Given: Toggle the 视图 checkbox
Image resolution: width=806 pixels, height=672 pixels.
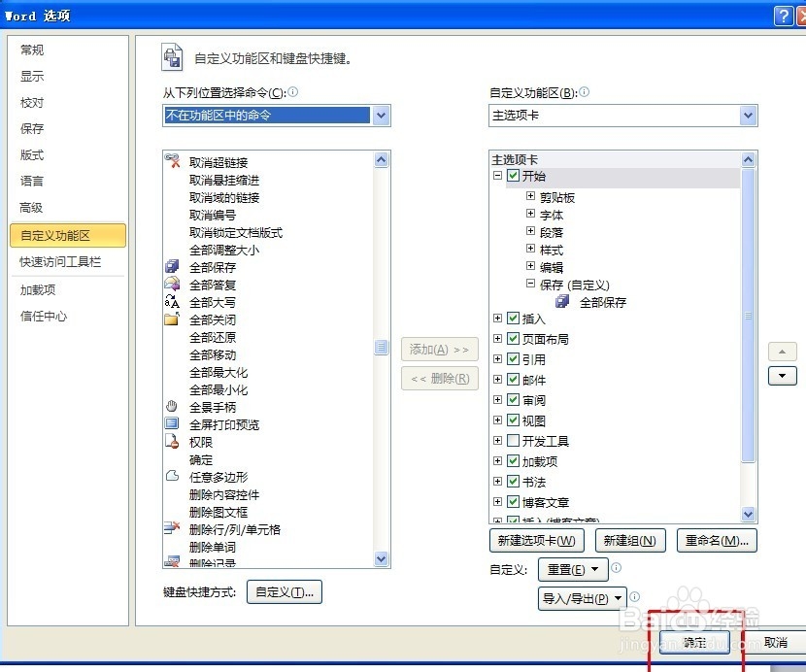Looking at the screenshot, I should (513, 420).
